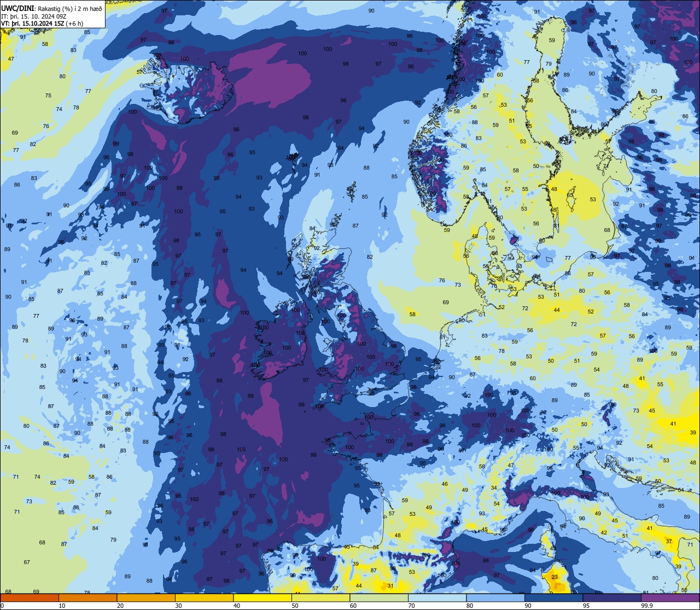Select the yellow-green 50–60 legend swatch

tap(320, 597)
